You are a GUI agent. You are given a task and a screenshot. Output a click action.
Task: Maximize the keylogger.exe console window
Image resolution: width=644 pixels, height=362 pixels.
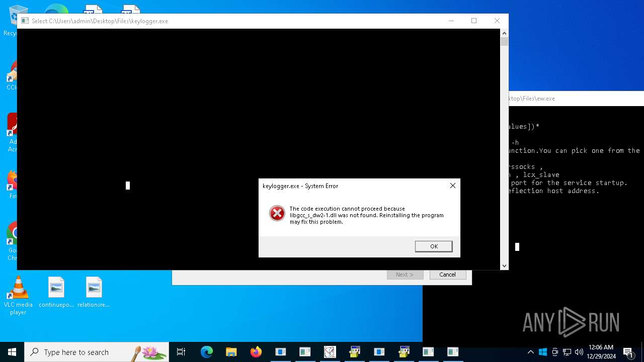point(474,21)
